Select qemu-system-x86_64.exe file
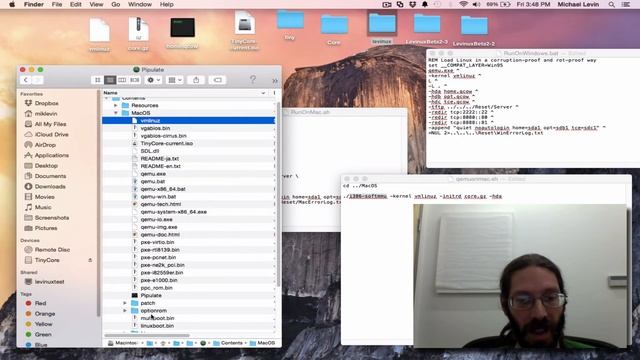The width and height of the screenshot is (640, 360). pyautogui.click(x=189, y=212)
